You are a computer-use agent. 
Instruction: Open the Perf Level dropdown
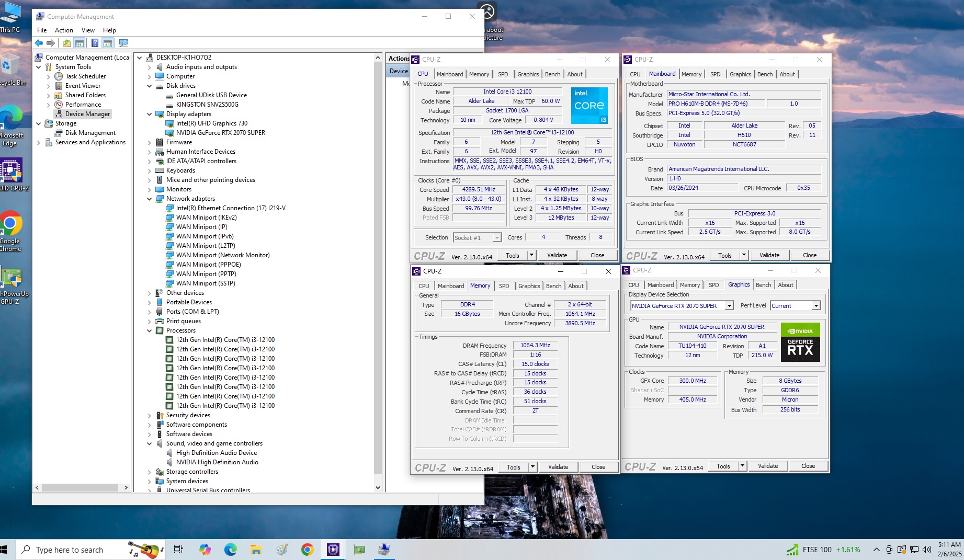(x=816, y=306)
